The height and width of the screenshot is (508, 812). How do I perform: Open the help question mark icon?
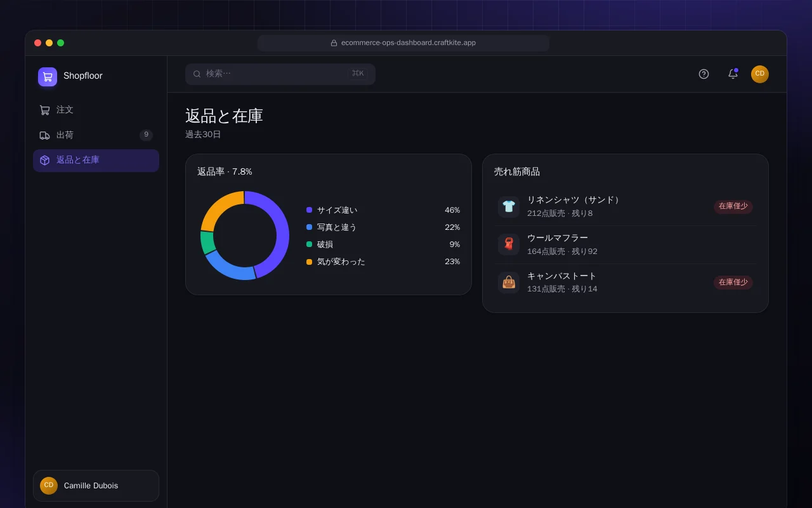[x=704, y=74]
